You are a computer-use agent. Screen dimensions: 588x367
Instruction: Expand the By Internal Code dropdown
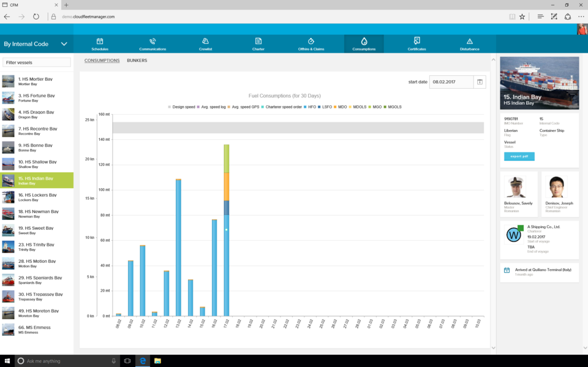point(64,44)
